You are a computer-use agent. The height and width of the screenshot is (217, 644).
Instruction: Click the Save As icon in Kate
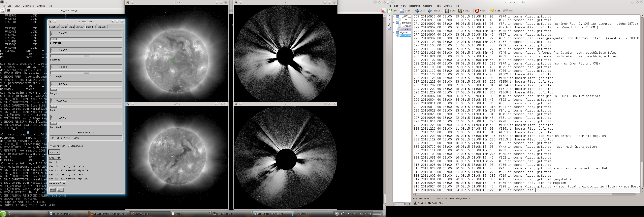[x=460, y=11]
